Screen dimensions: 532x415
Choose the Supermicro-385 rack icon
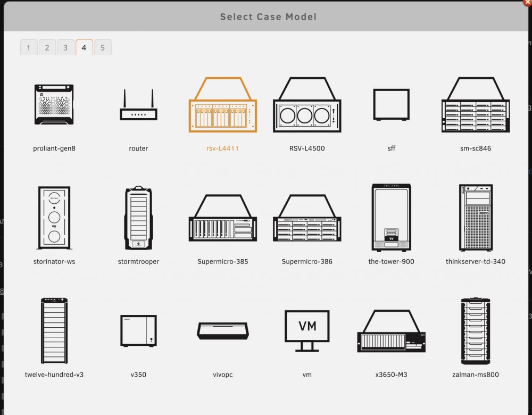click(x=222, y=218)
